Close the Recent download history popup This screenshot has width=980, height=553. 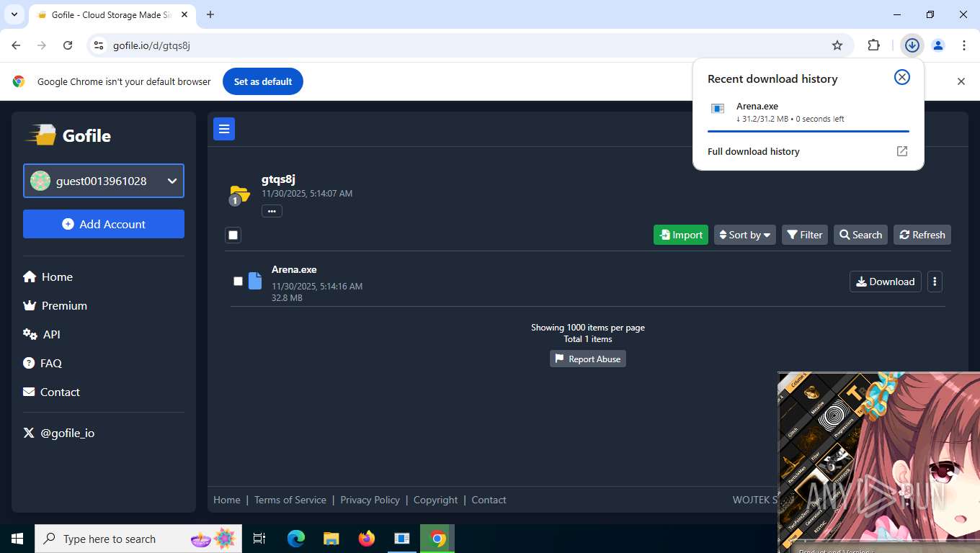[902, 77]
